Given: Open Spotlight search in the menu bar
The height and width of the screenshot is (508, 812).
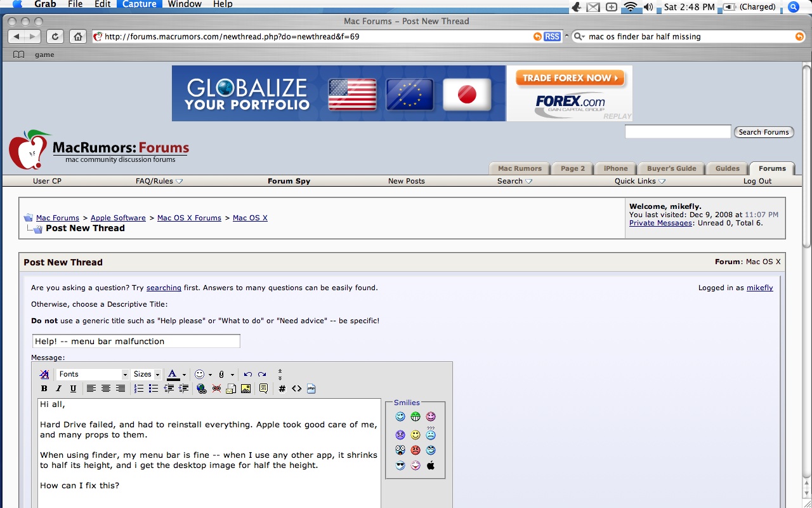Looking at the screenshot, I should click(794, 7).
